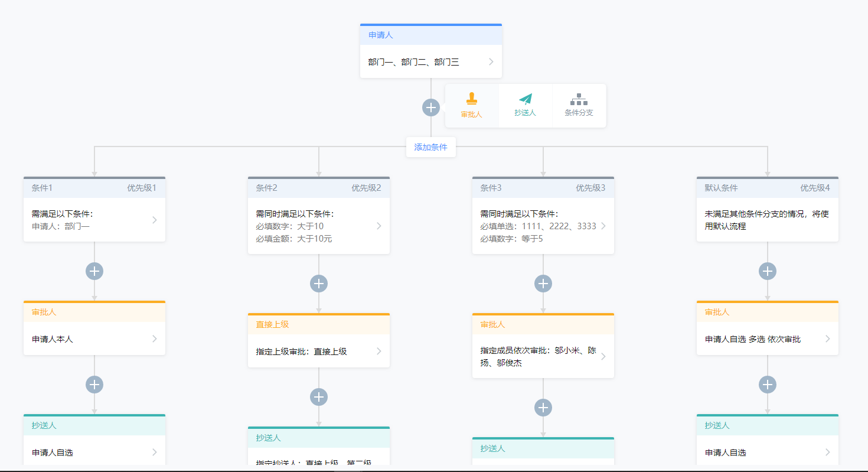Click 抄送人 header in 条件2 column
The width and height of the screenshot is (868, 472).
pyautogui.click(x=319, y=438)
